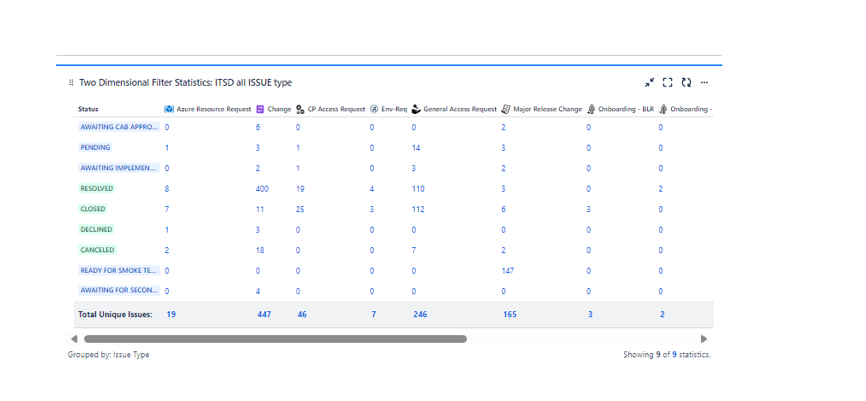Open the AWAITING FOR SECON... status
Viewport: 866px width, 401px height.
click(120, 291)
